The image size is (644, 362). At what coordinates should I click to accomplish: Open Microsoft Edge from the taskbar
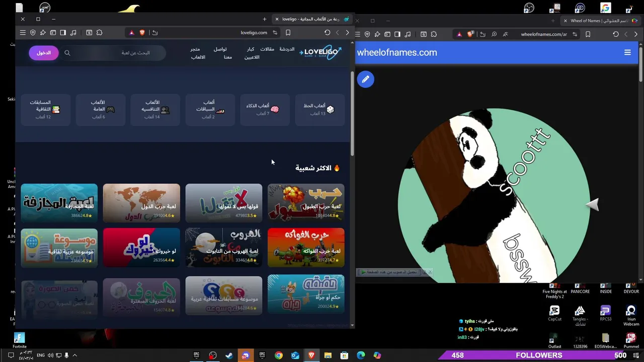pos(361,355)
